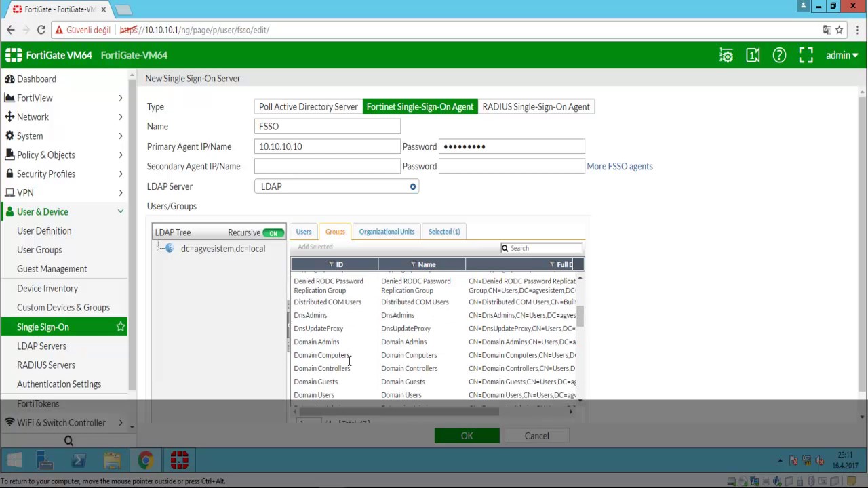The image size is (868, 488).
Task: Expand Security Profiles menu
Action: 64,174
